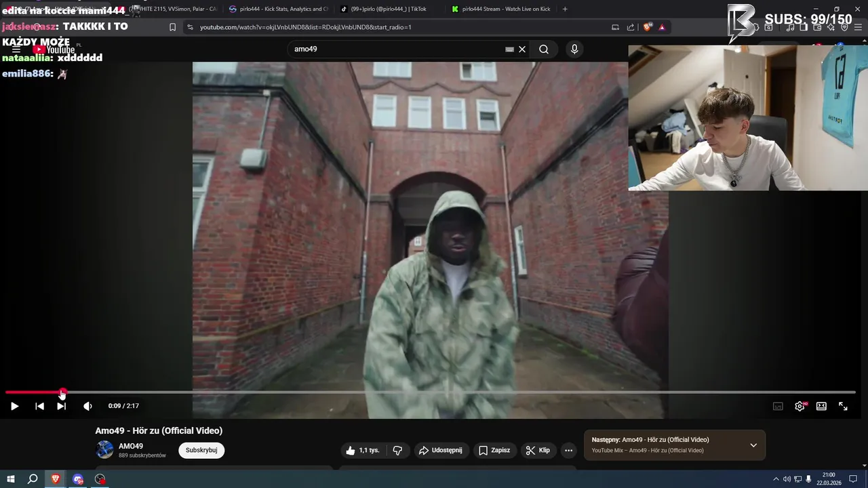Open Brave VPN shield icon
The image size is (868, 488).
pyautogui.click(x=844, y=27)
